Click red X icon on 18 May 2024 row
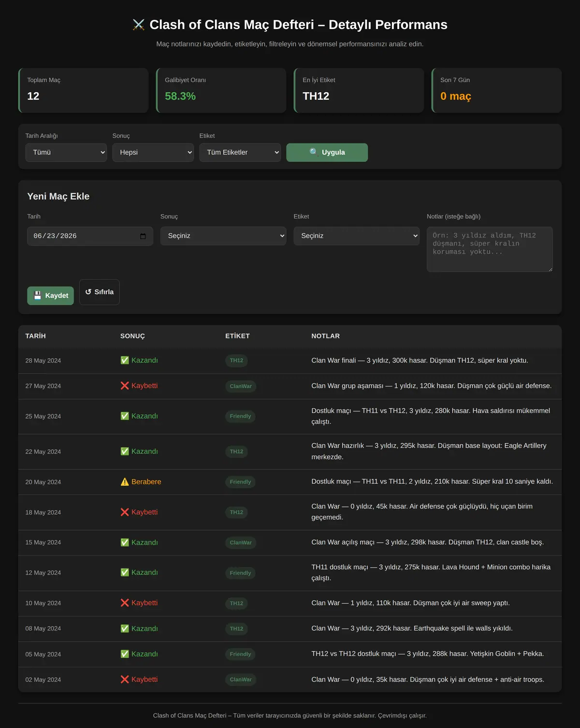The height and width of the screenshot is (728, 580). pyautogui.click(x=125, y=512)
